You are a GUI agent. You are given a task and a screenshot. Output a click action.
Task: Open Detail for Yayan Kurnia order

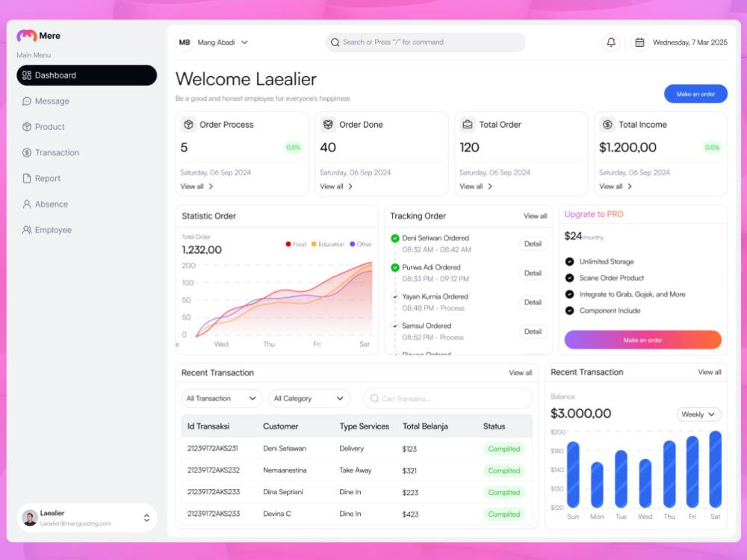(533, 302)
